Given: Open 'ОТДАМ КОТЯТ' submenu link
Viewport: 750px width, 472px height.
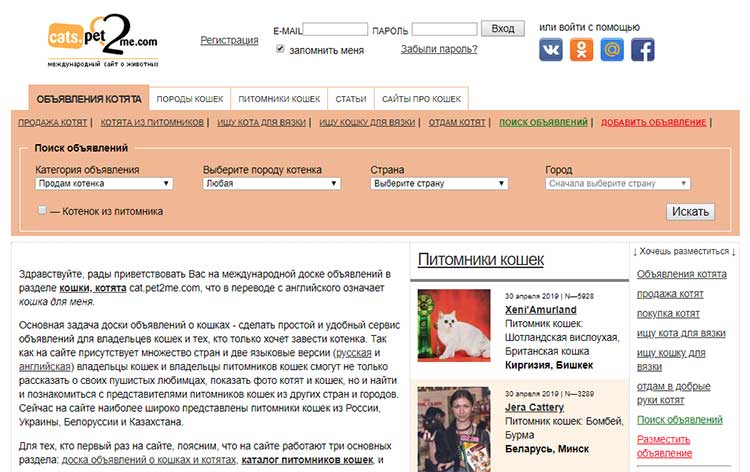Looking at the screenshot, I should [x=457, y=122].
